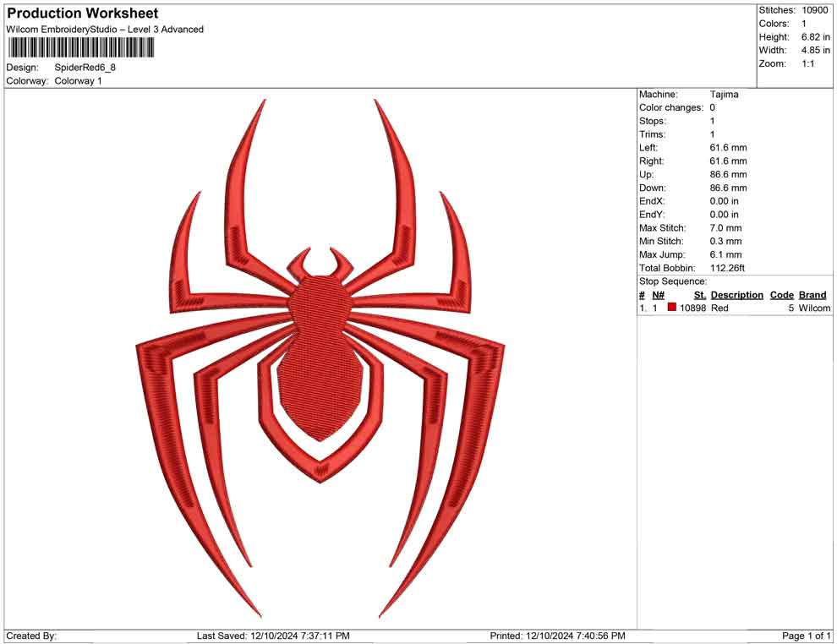Click the 'Colorway 1' value
The height and width of the screenshot is (644, 837).
click(x=78, y=81)
